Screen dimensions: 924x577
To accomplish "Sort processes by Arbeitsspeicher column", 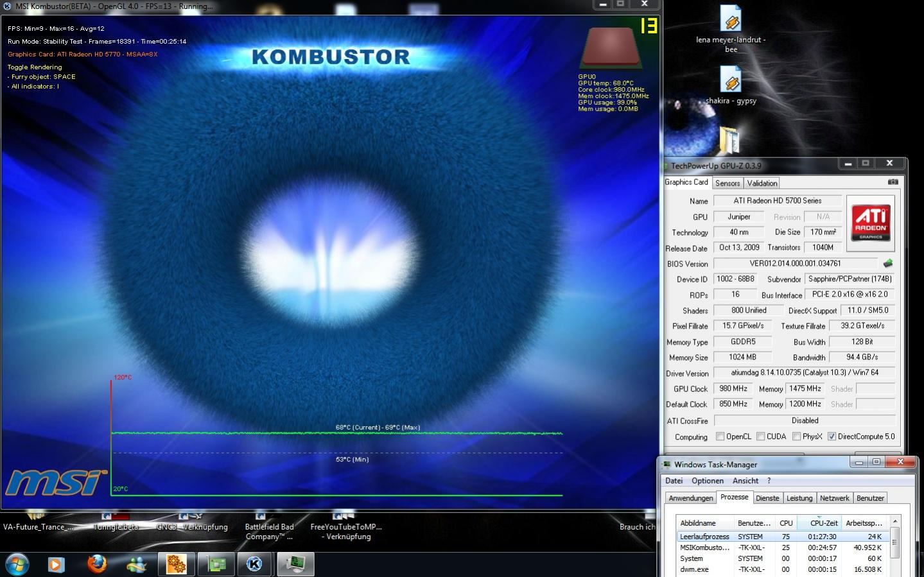I will pyautogui.click(x=864, y=523).
